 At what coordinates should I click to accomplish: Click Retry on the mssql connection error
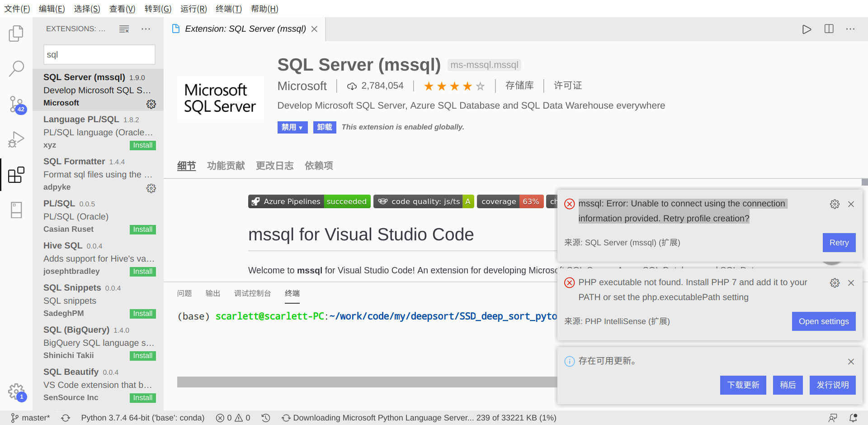click(x=839, y=243)
